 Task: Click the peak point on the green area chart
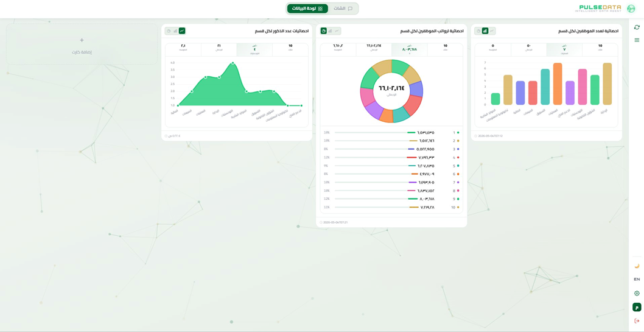click(x=233, y=63)
